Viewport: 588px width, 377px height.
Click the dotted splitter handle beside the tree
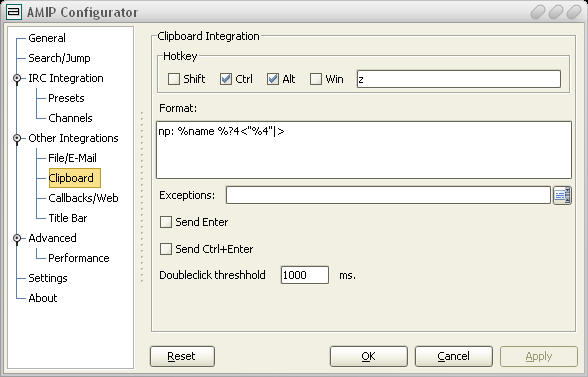pos(142,197)
